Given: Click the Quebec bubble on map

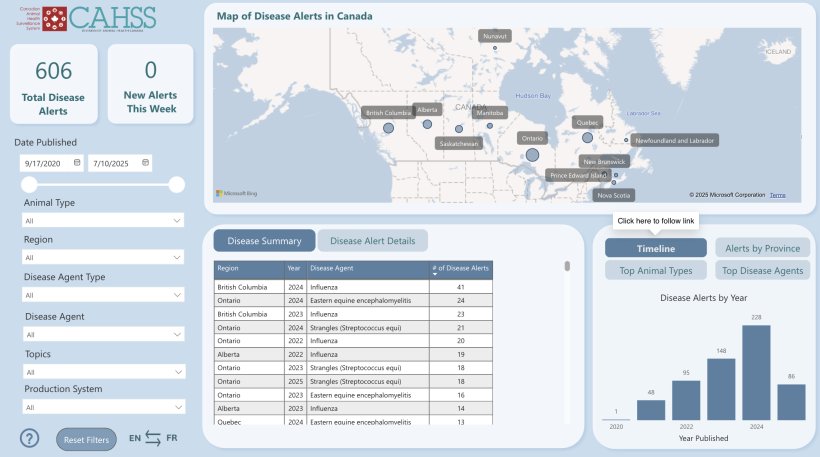Looking at the screenshot, I should coord(587,138).
